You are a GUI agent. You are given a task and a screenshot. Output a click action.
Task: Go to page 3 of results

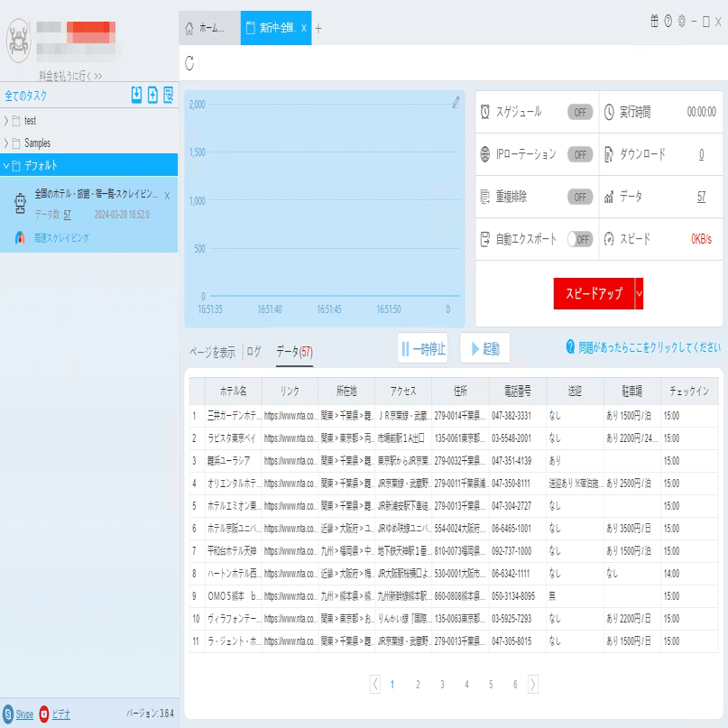(x=442, y=684)
